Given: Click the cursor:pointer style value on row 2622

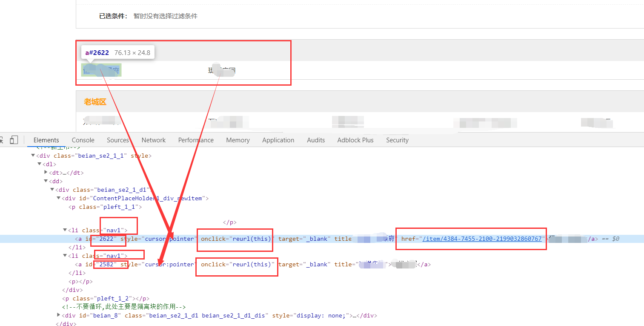Looking at the screenshot, I should [169, 239].
